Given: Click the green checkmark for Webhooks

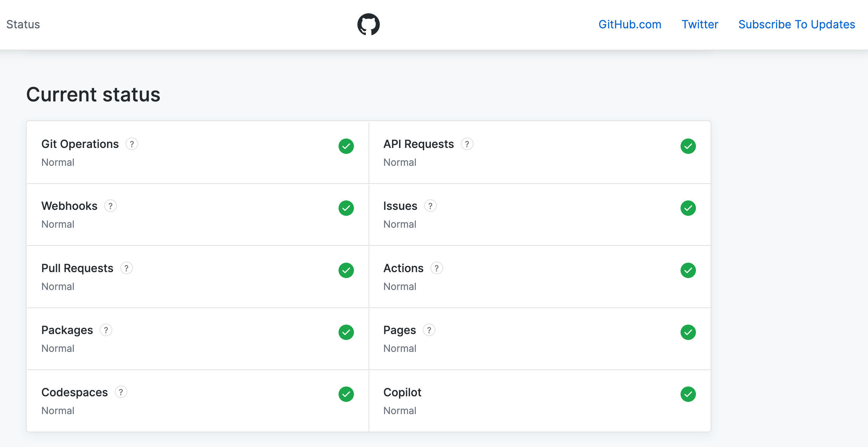Looking at the screenshot, I should [x=346, y=208].
